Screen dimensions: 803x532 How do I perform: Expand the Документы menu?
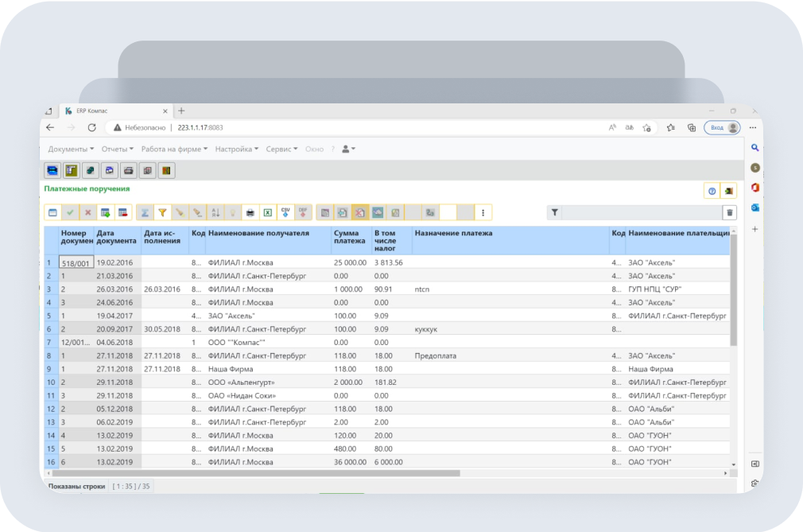pyautogui.click(x=71, y=149)
